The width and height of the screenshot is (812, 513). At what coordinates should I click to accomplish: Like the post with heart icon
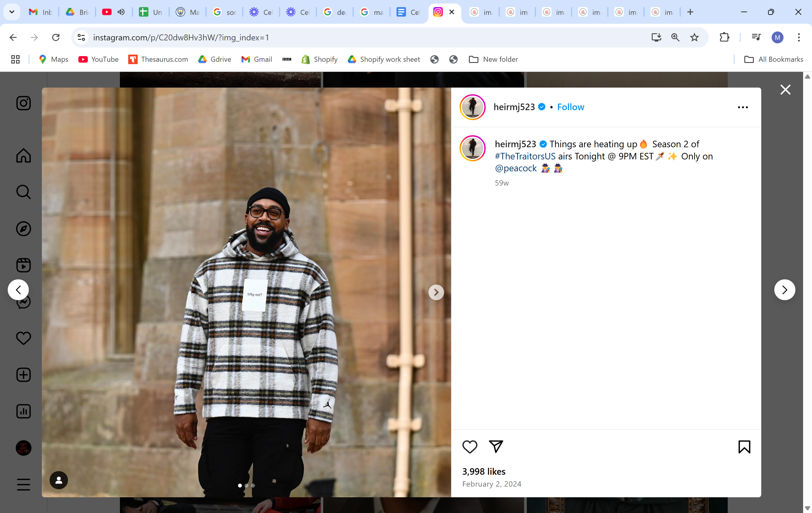pos(470,446)
